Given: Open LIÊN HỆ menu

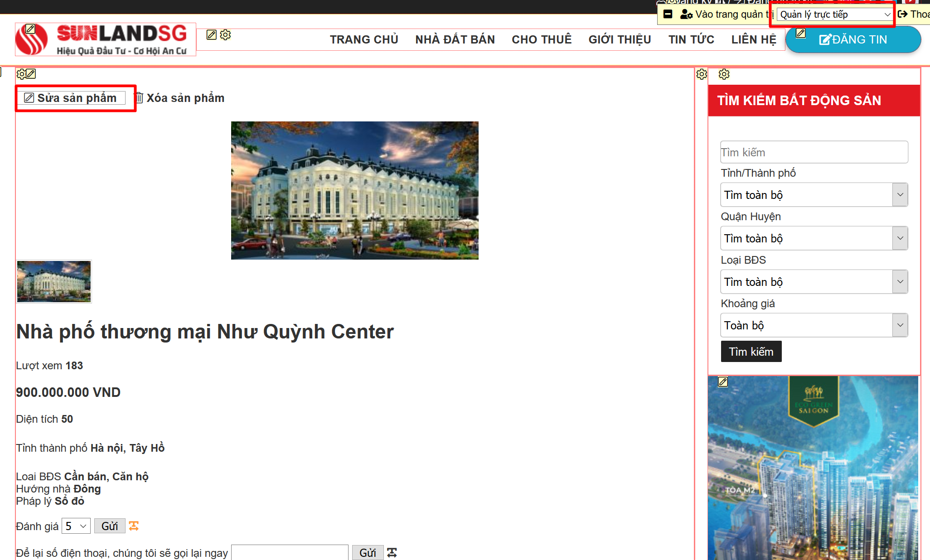Looking at the screenshot, I should pos(754,39).
